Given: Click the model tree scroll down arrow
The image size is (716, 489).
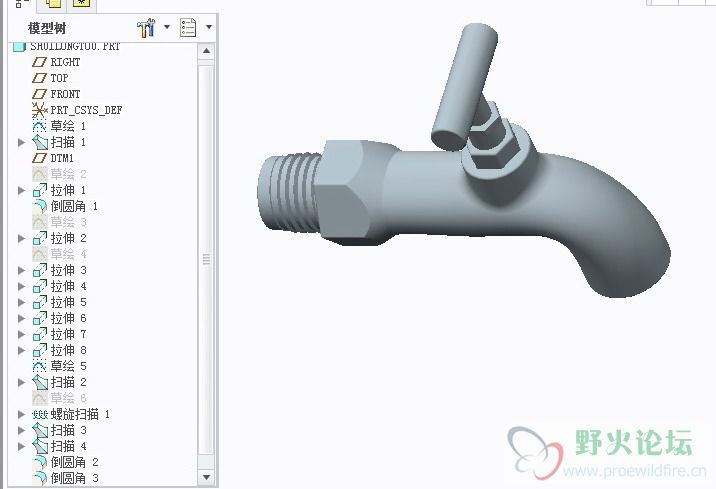Looking at the screenshot, I should pyautogui.click(x=206, y=477).
